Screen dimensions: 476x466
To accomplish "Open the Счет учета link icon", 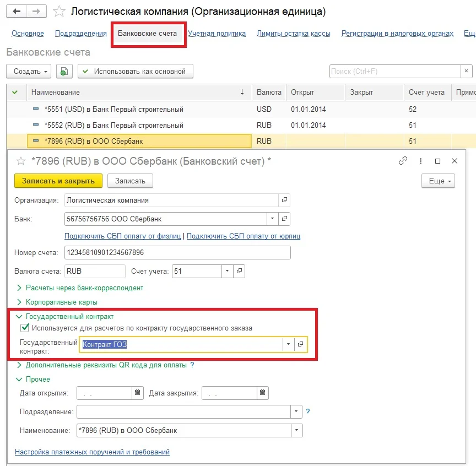I will [239, 271].
